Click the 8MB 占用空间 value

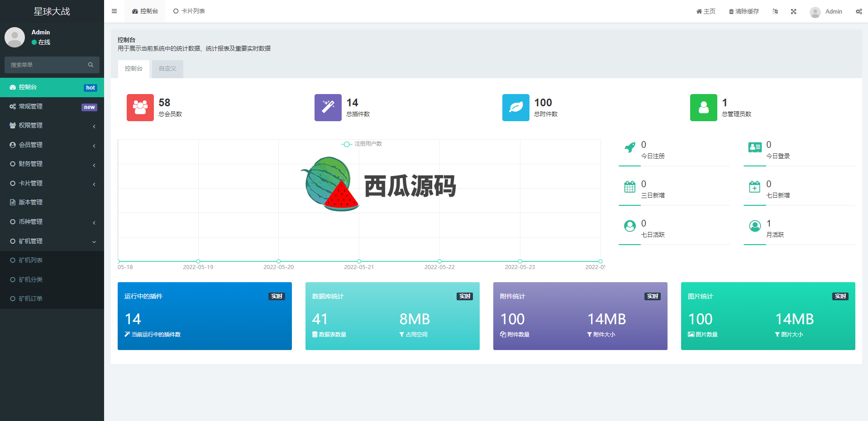415,319
